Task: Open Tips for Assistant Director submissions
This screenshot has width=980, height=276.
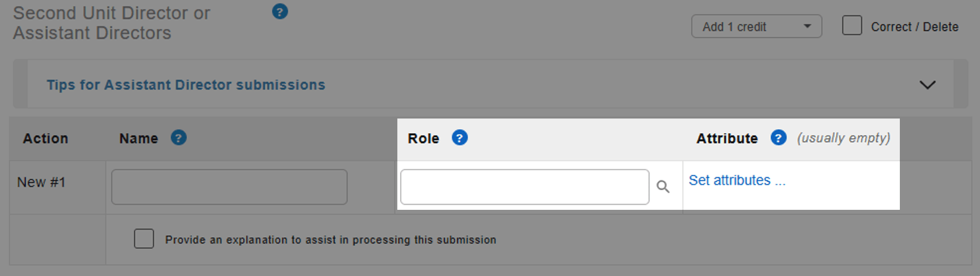Action: pyautogui.click(x=185, y=85)
